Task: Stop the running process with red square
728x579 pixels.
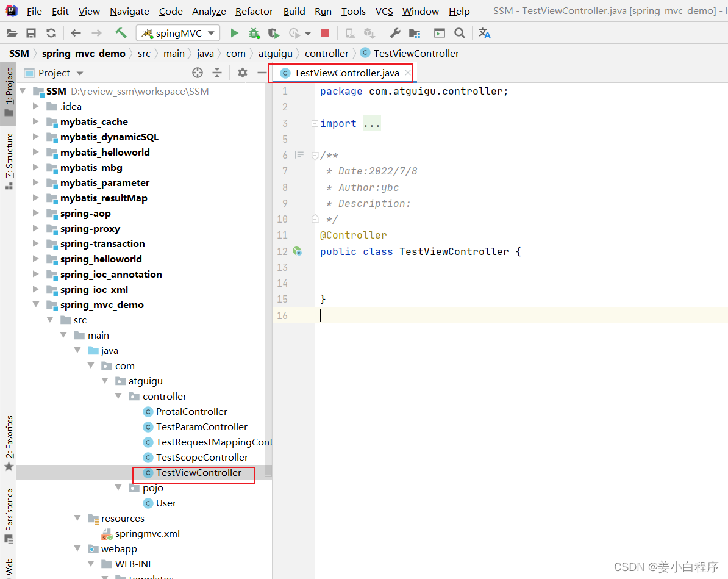Action: (x=325, y=34)
